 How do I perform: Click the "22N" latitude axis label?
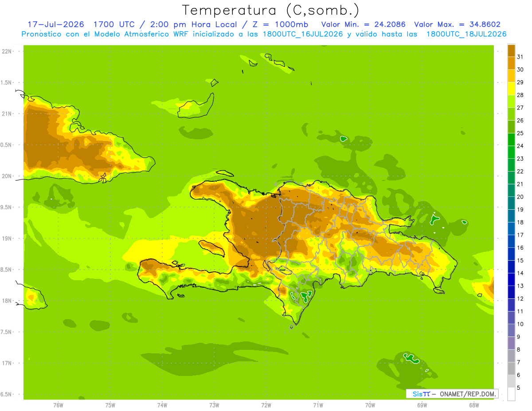(7, 51)
